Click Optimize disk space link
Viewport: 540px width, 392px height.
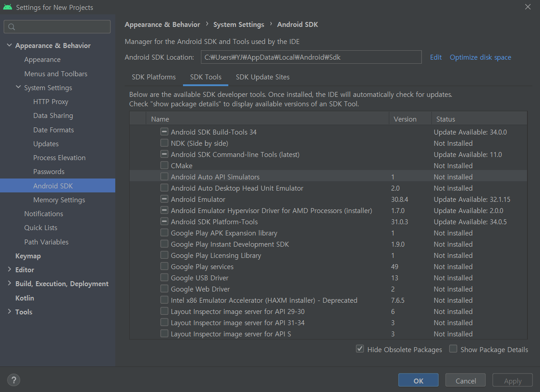[x=480, y=57]
